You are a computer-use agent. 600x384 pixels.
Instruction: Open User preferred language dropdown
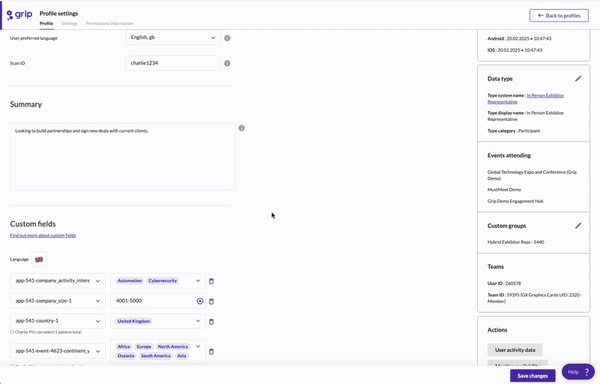[173, 37]
